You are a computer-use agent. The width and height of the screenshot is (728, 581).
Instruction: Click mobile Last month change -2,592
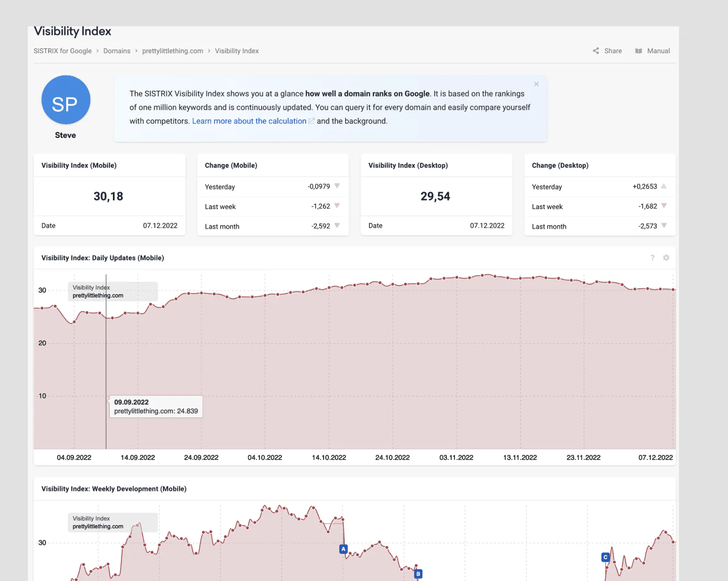321,226
